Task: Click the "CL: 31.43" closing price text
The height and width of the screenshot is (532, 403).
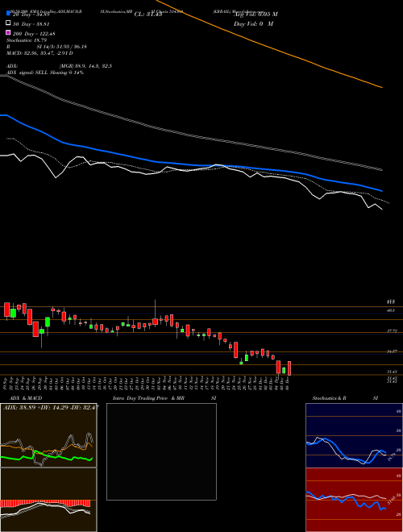Action: point(148,15)
